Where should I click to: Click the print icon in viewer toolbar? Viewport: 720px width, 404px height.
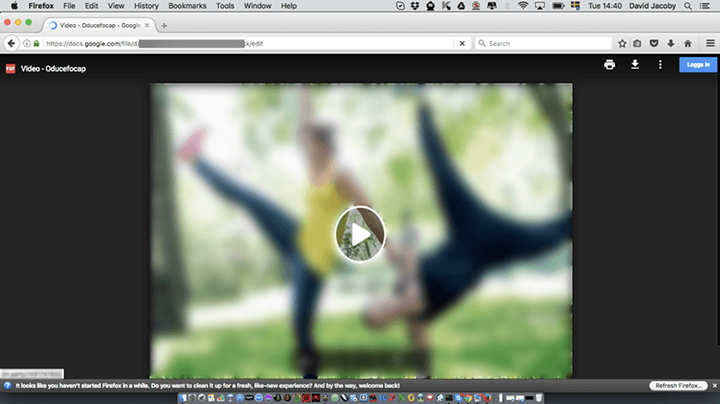[x=609, y=65]
